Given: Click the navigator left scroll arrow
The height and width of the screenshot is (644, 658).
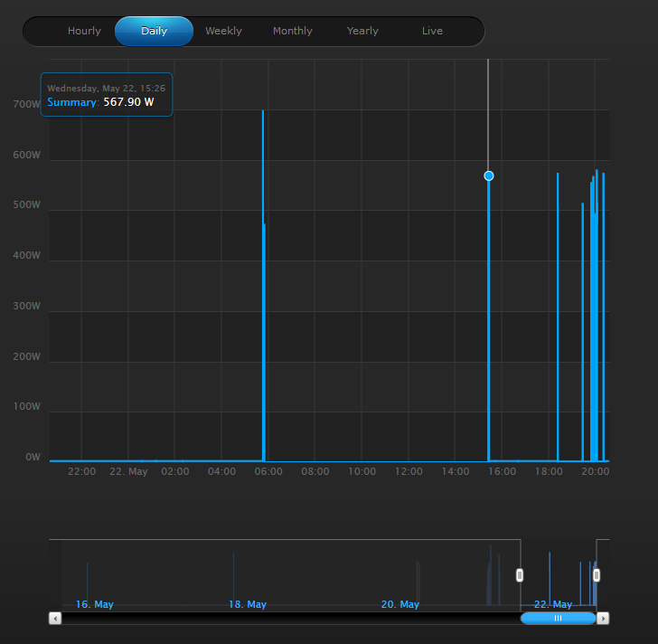Looking at the screenshot, I should coord(55,618).
